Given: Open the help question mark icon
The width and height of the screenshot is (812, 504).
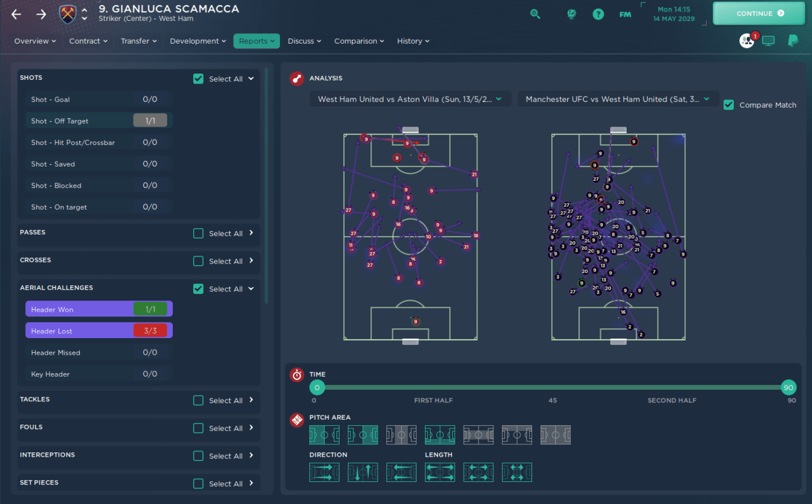Looking at the screenshot, I should (x=598, y=14).
